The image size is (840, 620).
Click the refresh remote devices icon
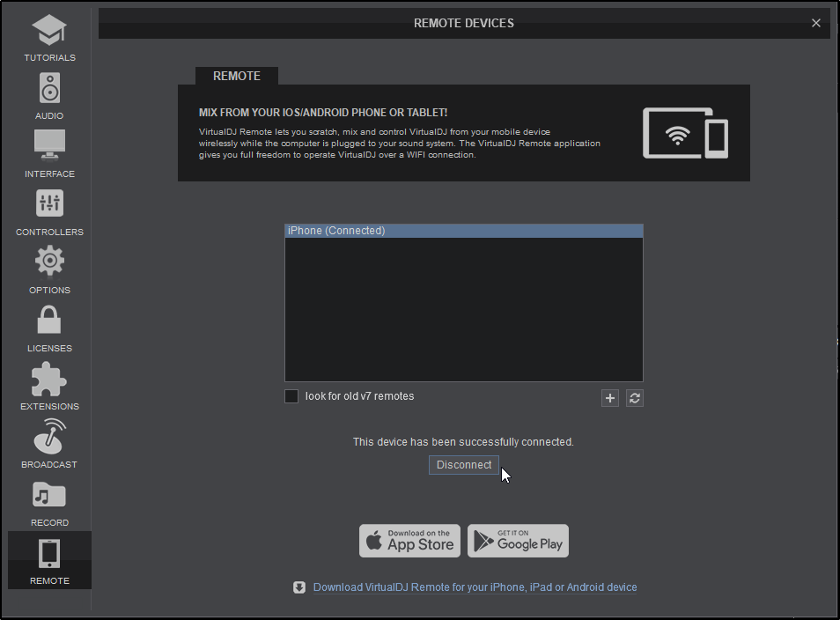click(x=635, y=398)
